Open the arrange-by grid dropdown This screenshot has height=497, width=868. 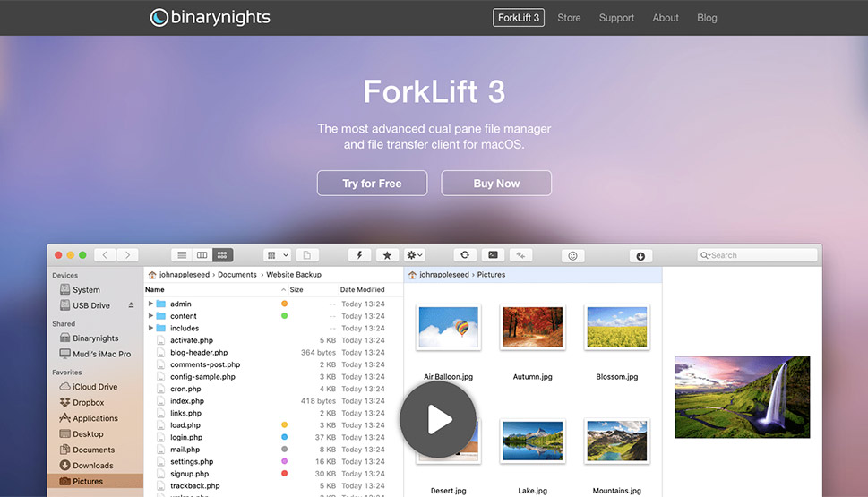[x=278, y=255]
